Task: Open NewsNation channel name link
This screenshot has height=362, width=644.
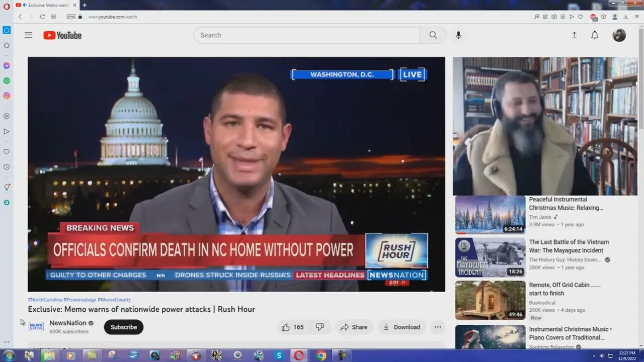Action: pos(68,323)
